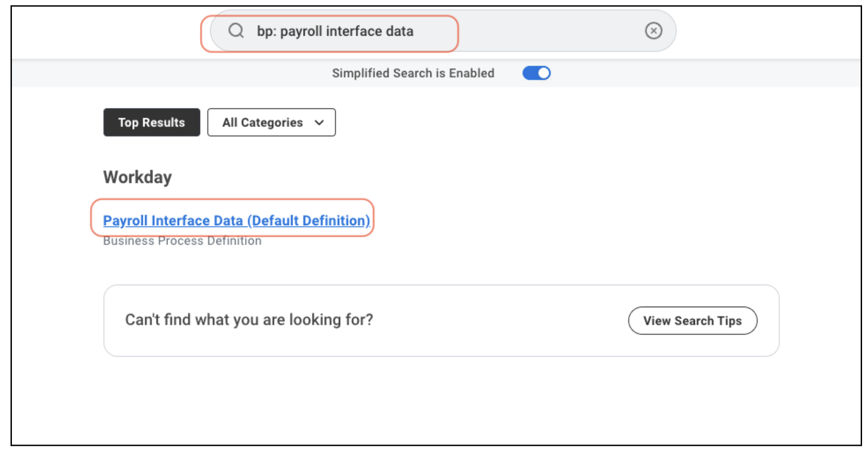Focus the search box containing 'bp: payroll interface data'
868x455 pixels.
point(443,31)
